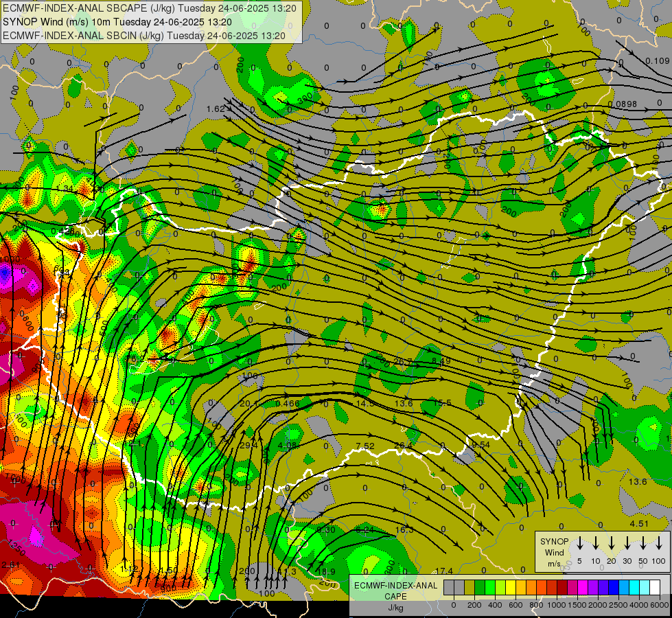672x618 pixels.
Task: Select the bright magenta swatch in CAPE scale
Action: 583,587
